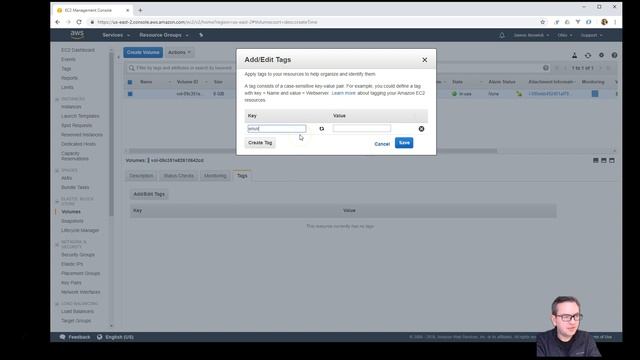Screen dimensions: 640x360
Task: Click the Create Volume button
Action: pos(143,52)
